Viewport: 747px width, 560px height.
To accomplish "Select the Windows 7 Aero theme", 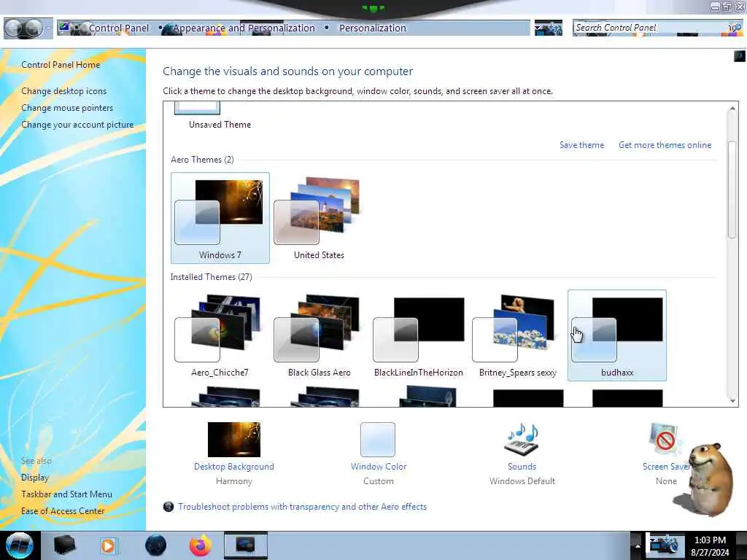I will click(220, 218).
